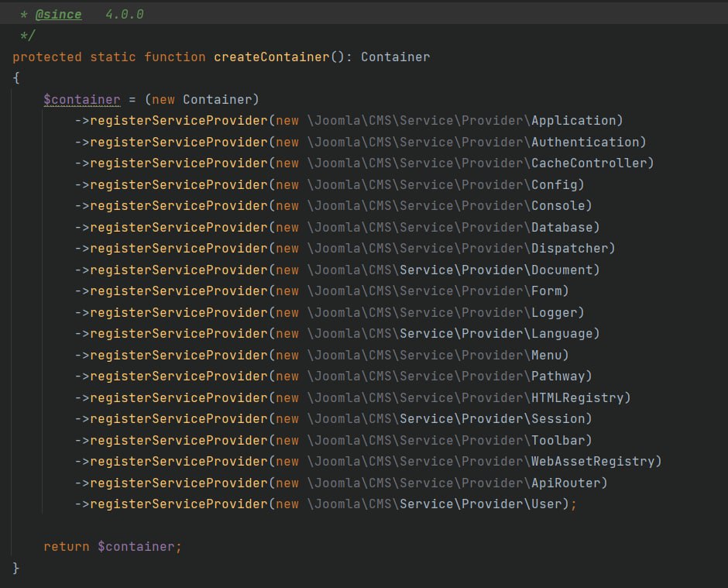Screen dimensions: 728x588
Task: Click the Container return type
Action: [x=396, y=57]
